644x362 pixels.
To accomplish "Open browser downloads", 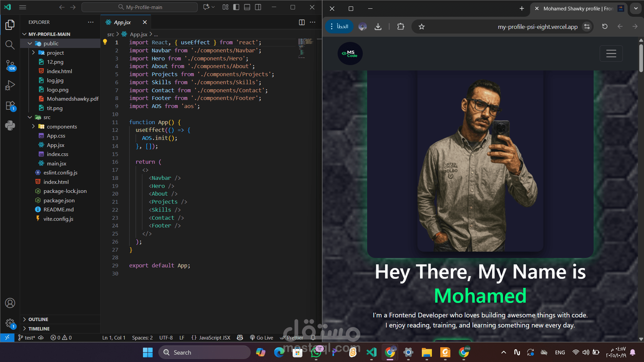I will pos(378,27).
